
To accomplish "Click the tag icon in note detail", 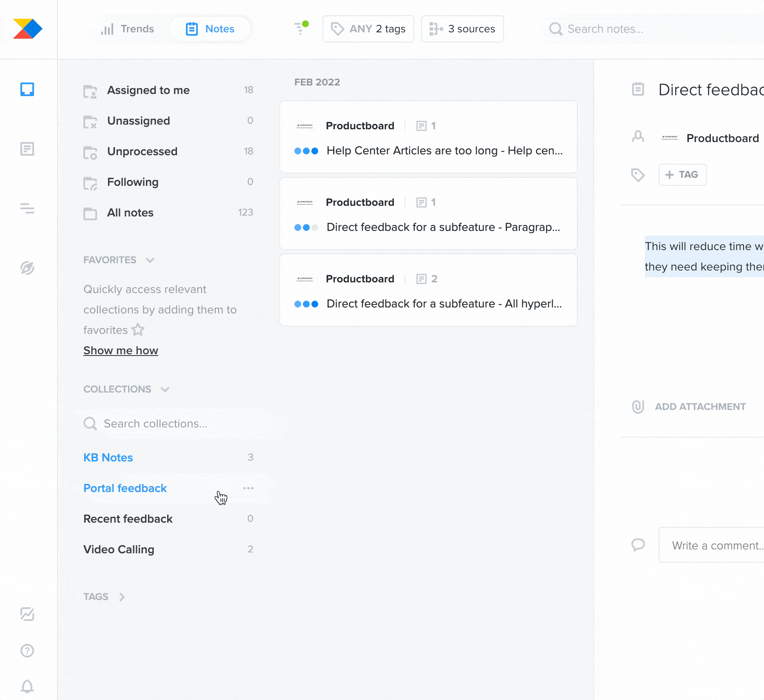I will pyautogui.click(x=638, y=175).
